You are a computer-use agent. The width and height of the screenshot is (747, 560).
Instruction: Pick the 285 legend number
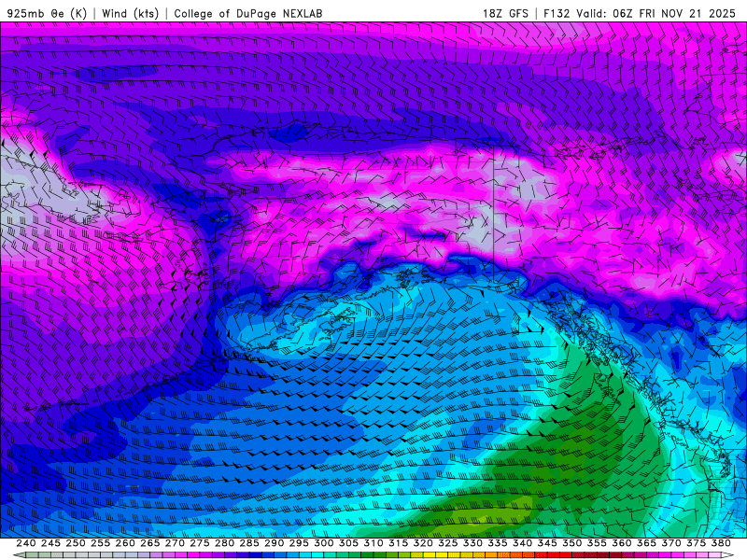248,543
